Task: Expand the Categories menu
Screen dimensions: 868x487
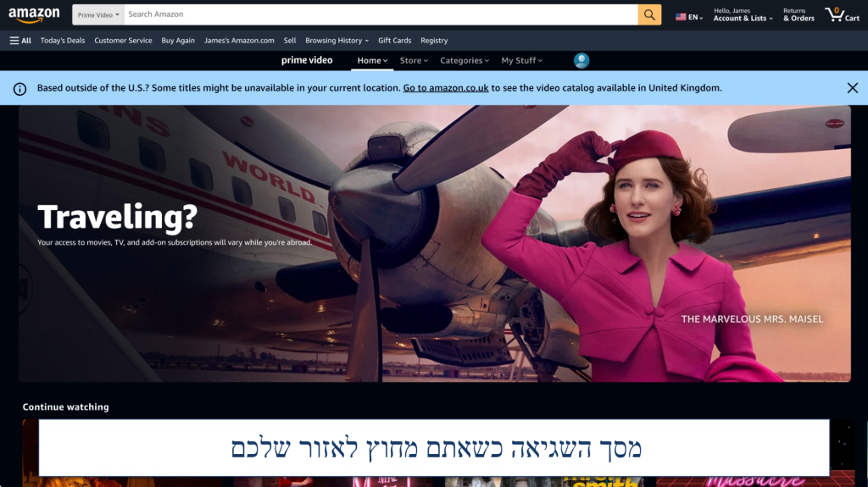Action: click(x=465, y=60)
